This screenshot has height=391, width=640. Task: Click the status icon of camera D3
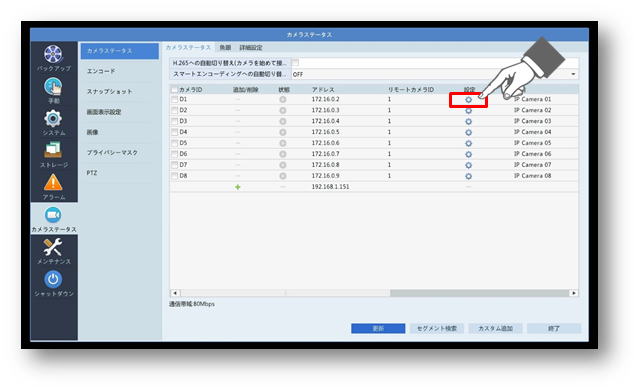(x=282, y=122)
